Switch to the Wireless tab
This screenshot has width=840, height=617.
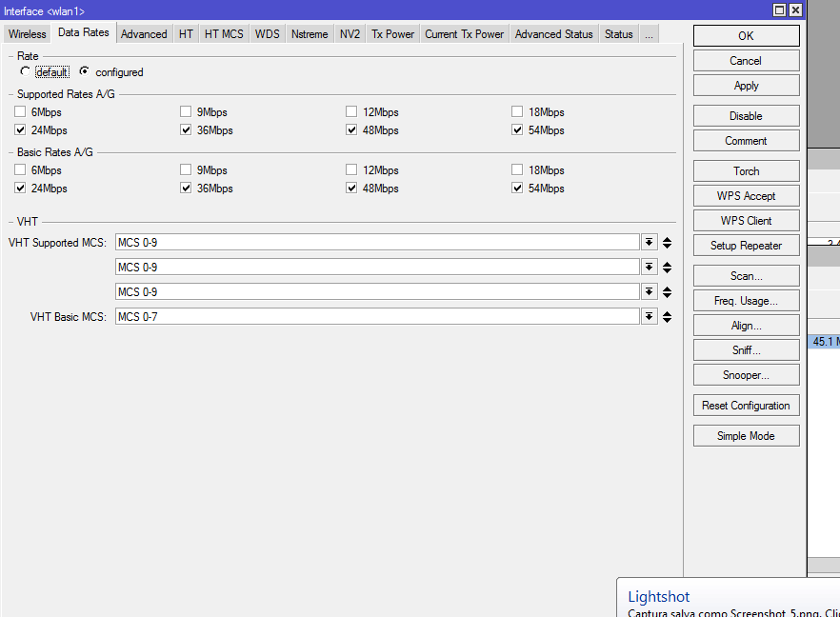tap(27, 33)
